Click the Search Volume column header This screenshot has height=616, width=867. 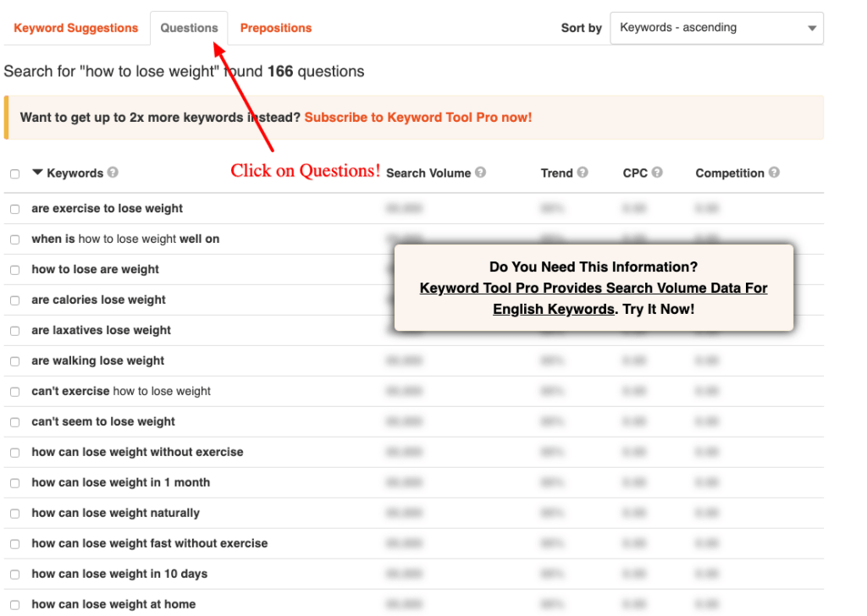[428, 173]
